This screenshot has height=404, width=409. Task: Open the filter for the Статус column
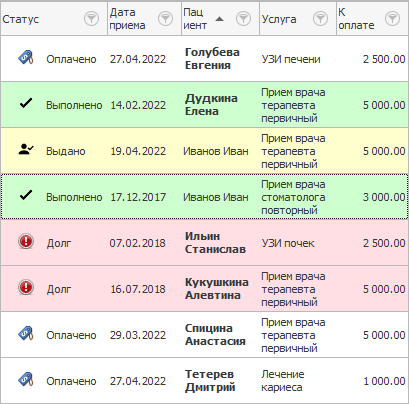click(x=91, y=19)
